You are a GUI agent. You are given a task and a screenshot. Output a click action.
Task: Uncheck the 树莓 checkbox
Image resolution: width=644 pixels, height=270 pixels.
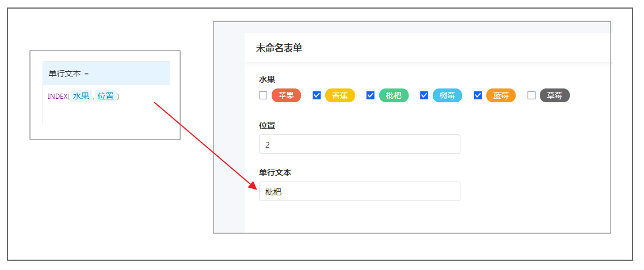click(x=424, y=95)
